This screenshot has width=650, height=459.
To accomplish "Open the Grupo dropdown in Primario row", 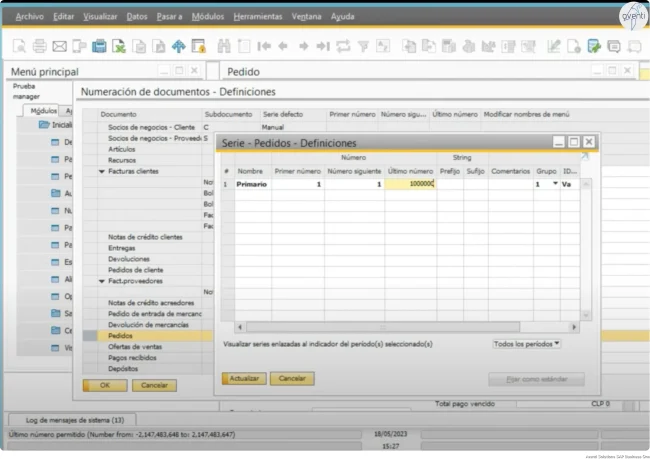I will point(555,184).
